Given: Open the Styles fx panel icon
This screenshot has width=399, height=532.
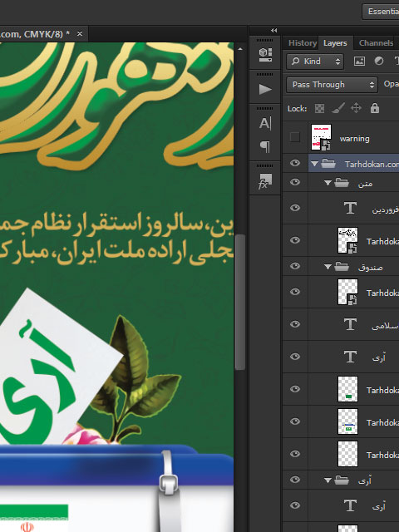Looking at the screenshot, I should pyautogui.click(x=265, y=181).
